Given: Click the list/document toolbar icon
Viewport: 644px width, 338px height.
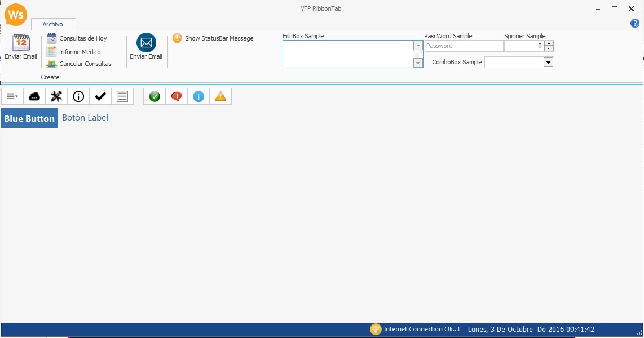Looking at the screenshot, I should coord(122,96).
